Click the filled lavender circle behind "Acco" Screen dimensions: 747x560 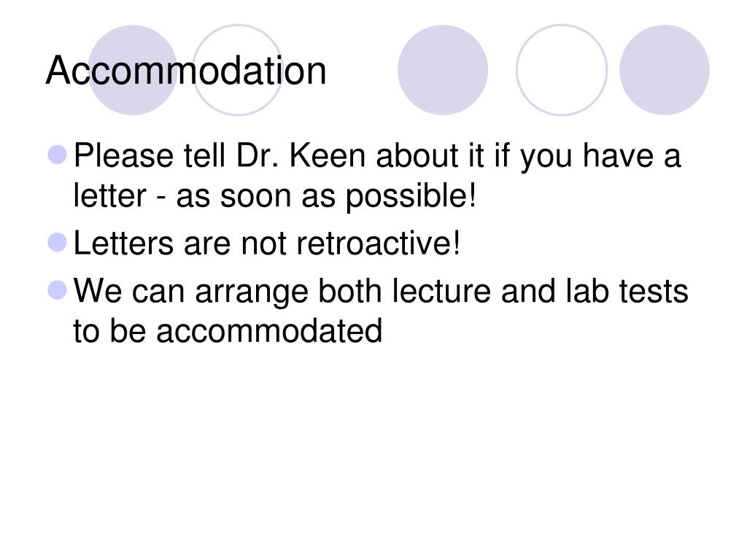(x=133, y=70)
